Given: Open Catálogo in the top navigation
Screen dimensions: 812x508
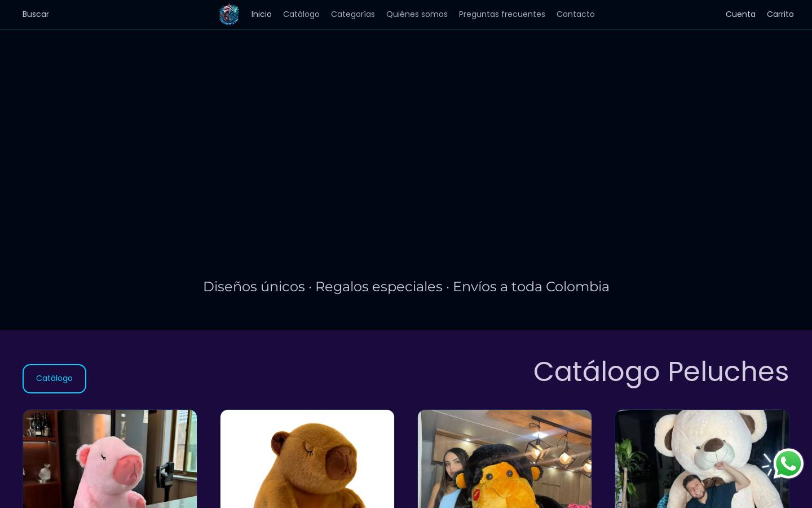Looking at the screenshot, I should (x=301, y=14).
